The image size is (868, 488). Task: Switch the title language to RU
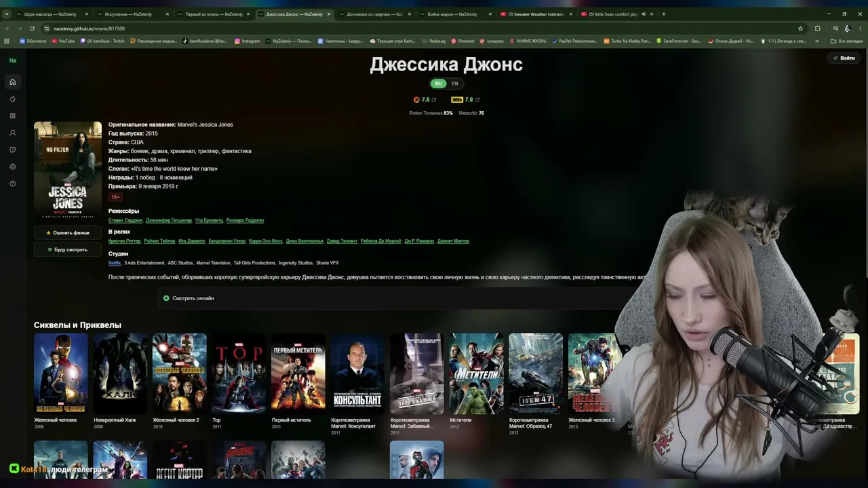(438, 83)
